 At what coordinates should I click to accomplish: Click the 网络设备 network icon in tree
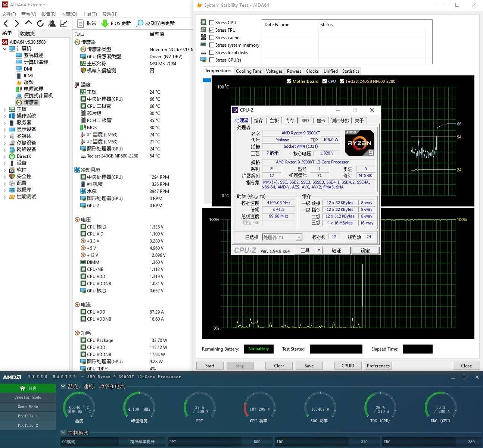12,149
